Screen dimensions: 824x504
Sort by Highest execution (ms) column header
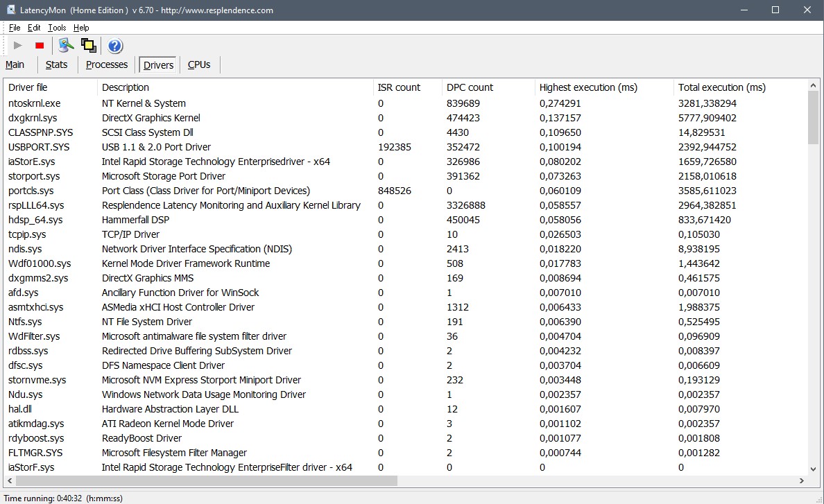(588, 87)
